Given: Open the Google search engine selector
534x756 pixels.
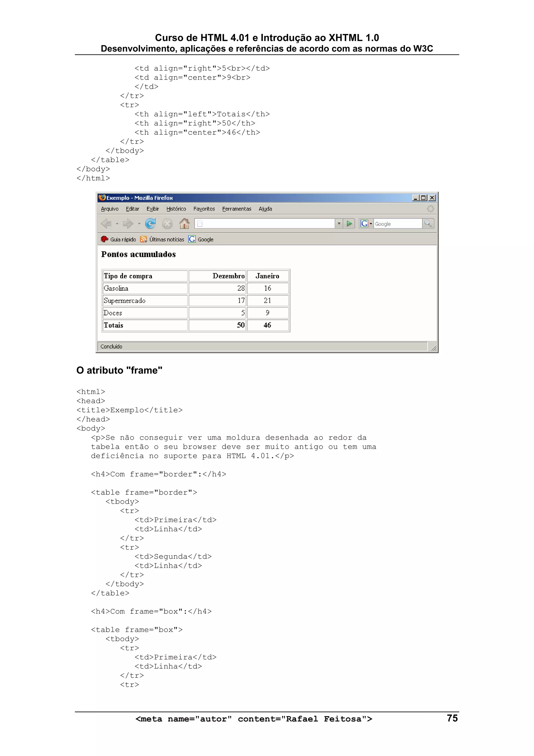Looking at the screenshot, I should point(366,224).
